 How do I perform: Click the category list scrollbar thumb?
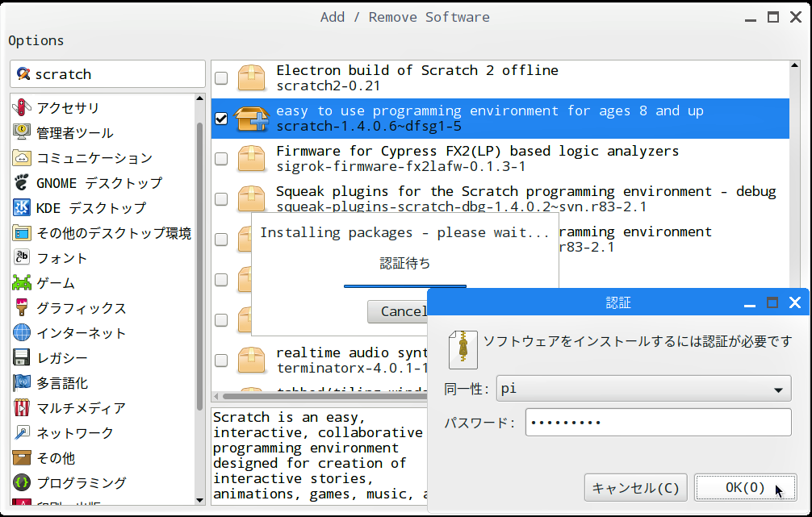[x=200, y=266]
